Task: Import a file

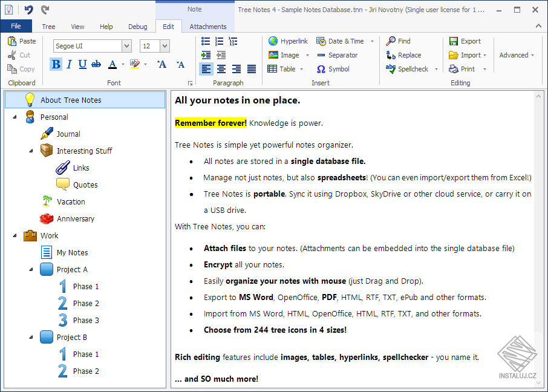Action: (x=465, y=55)
